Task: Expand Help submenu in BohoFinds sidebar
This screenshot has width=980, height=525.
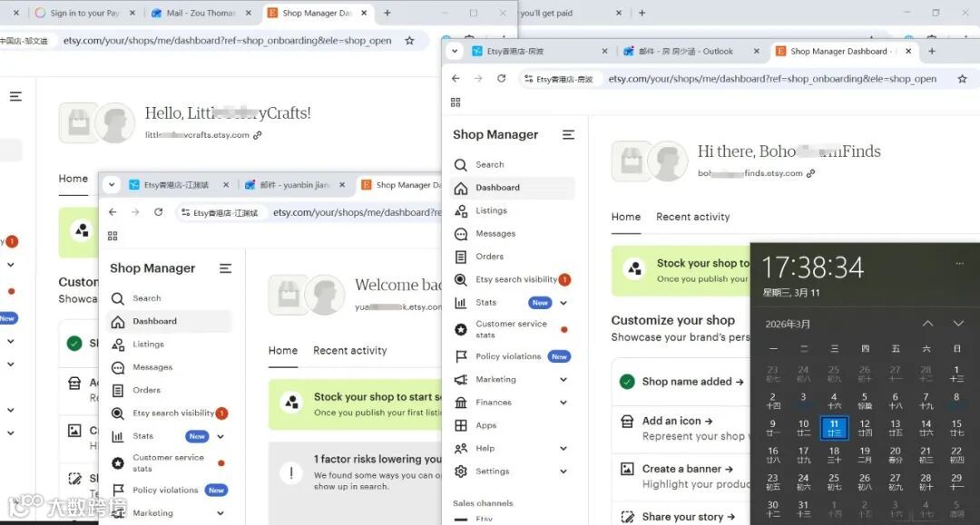Action: point(563,448)
